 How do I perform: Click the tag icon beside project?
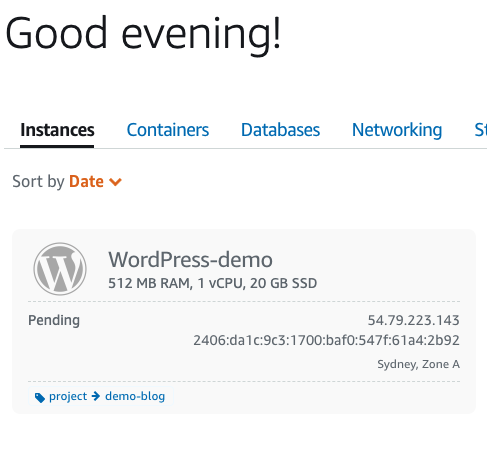[40, 397]
